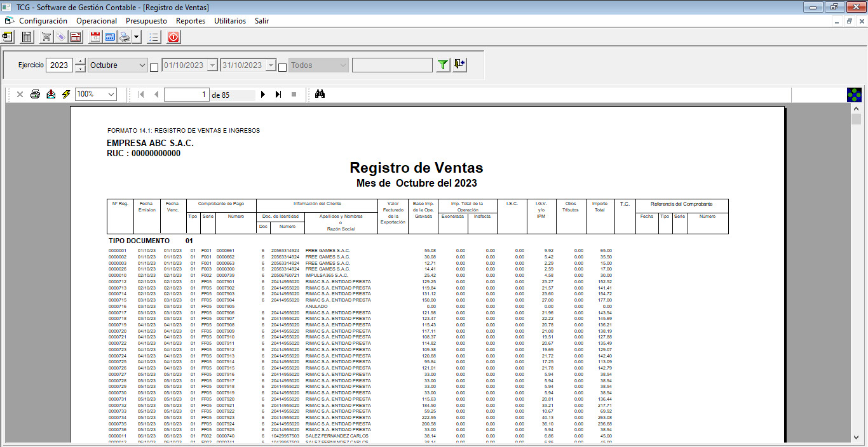Click the price tag toolbar icon
The height and width of the screenshot is (447, 868).
[60, 37]
